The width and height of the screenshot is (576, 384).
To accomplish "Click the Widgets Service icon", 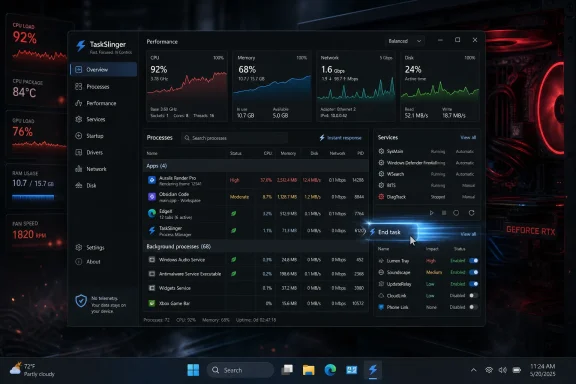I will [152, 288].
